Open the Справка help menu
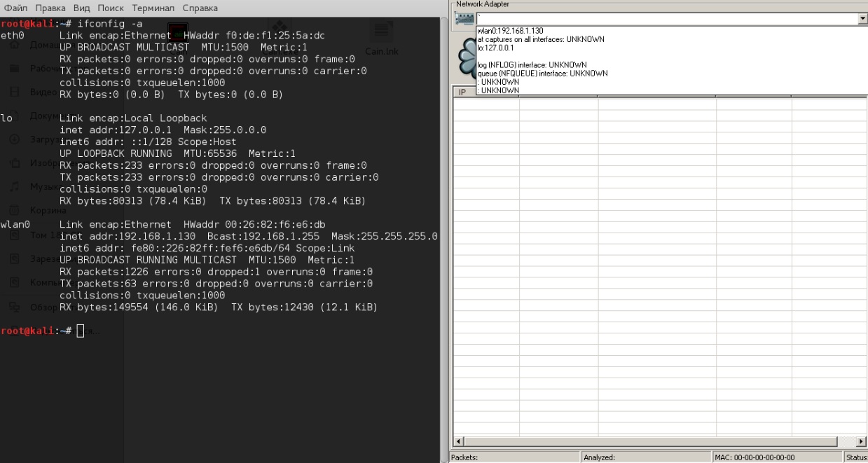 (x=200, y=8)
